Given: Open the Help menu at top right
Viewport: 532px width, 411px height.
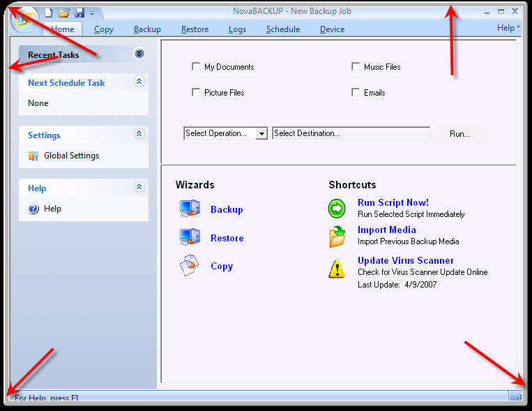Looking at the screenshot, I should point(508,28).
